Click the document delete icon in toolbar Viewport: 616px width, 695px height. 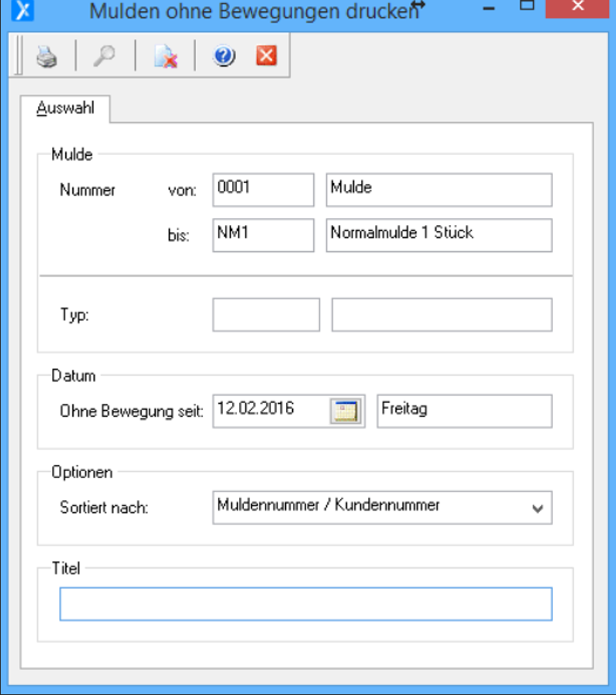(x=166, y=56)
